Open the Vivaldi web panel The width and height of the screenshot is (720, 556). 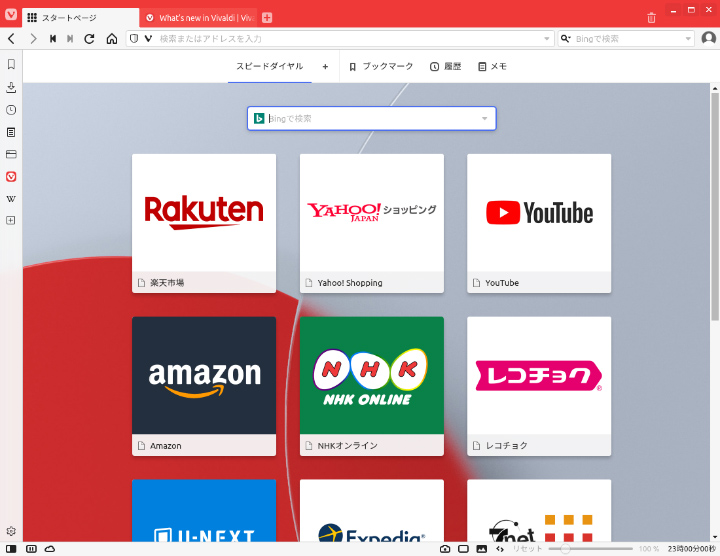pos(11,176)
